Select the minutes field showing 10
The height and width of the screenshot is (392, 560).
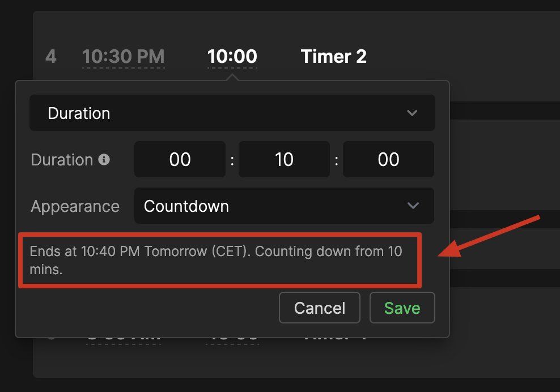[x=284, y=160]
